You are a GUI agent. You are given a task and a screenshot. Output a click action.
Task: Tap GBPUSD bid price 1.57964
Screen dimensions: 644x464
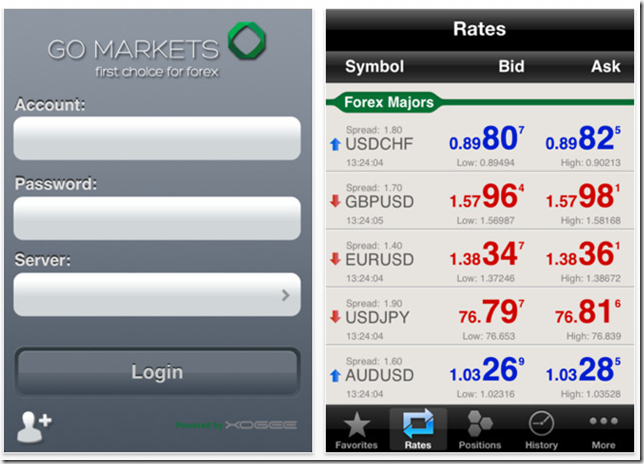[x=487, y=196]
